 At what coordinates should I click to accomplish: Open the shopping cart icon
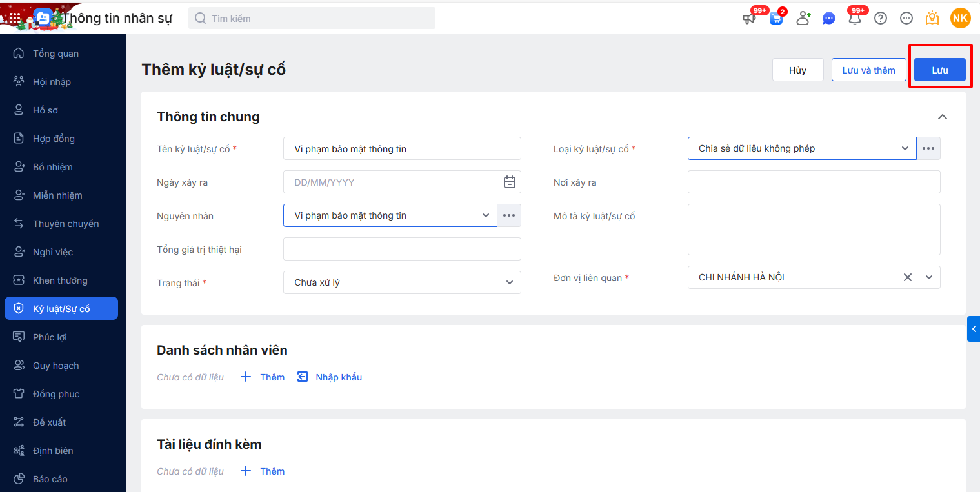tap(776, 19)
